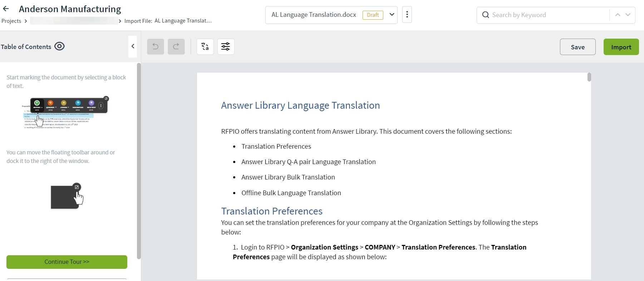This screenshot has height=281, width=644.
Task: Click the floating toolbar tutorial thumbnail
Action: pos(65,113)
